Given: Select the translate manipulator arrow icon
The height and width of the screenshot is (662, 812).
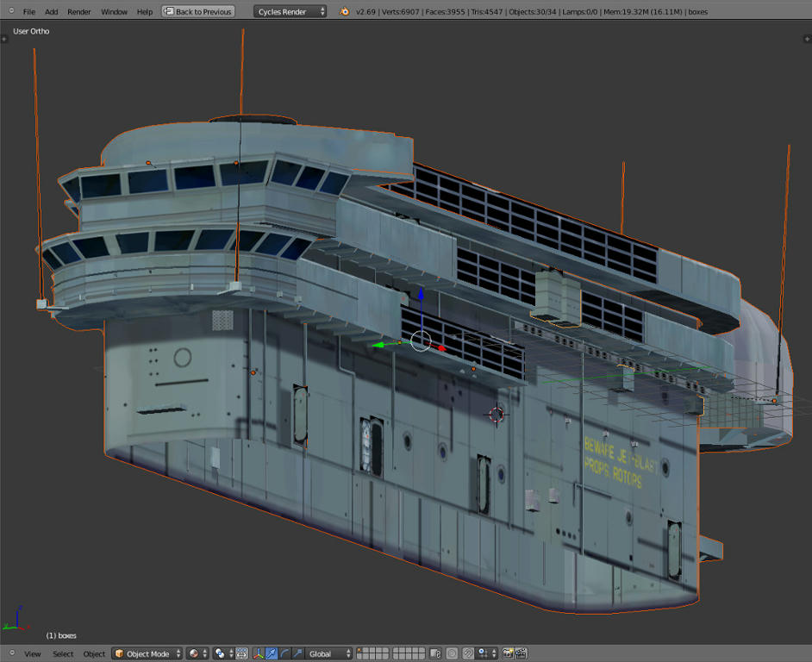Looking at the screenshot, I should click(x=272, y=653).
